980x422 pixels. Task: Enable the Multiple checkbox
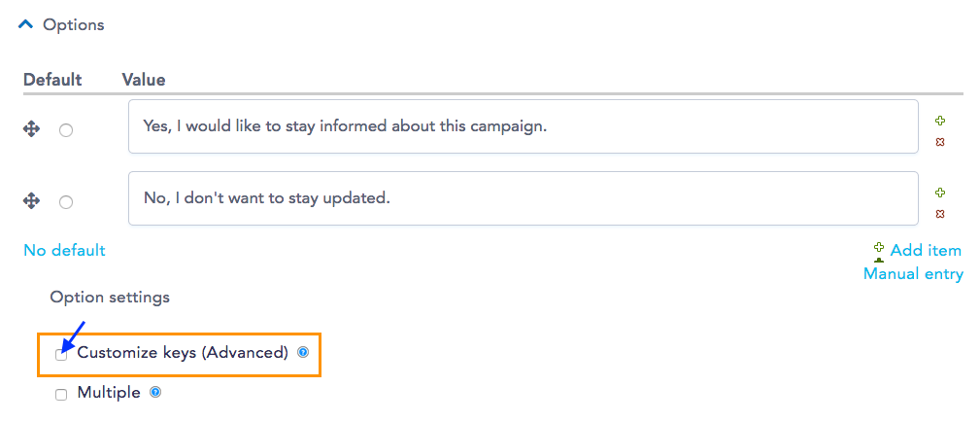61,395
